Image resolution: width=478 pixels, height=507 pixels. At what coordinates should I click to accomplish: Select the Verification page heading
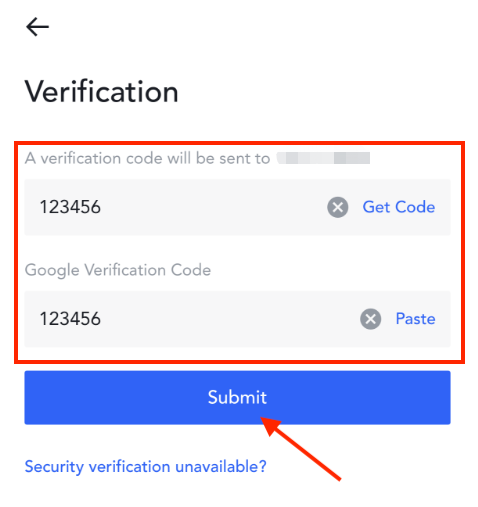(x=102, y=91)
